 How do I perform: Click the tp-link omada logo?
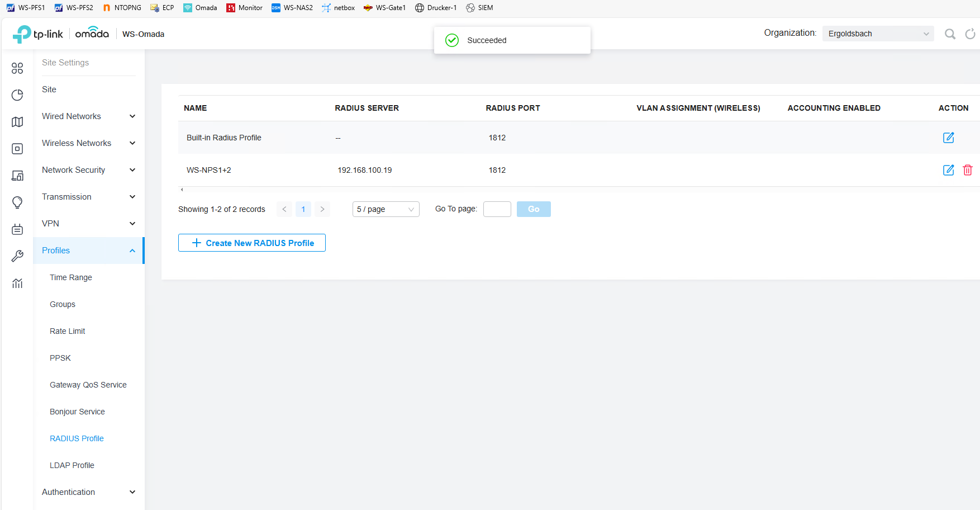(60, 34)
